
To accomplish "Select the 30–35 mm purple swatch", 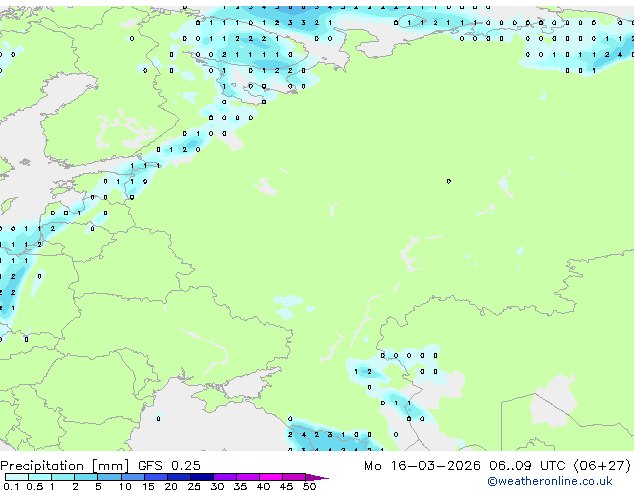I will (225, 477).
